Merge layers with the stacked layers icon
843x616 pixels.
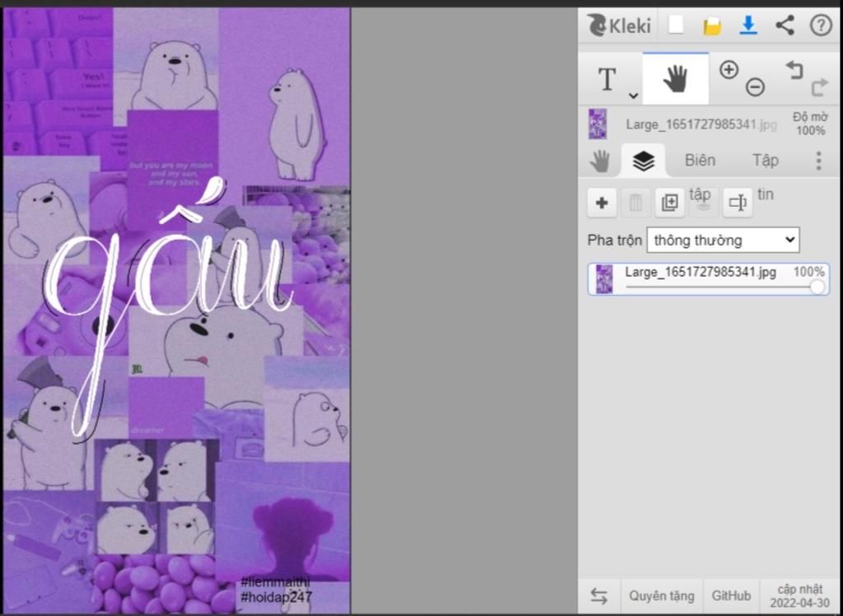pyautogui.click(x=704, y=203)
